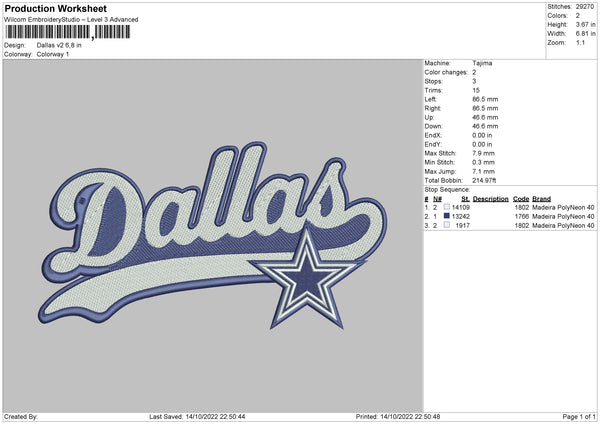Click the Stops value 3
This screenshot has width=600, height=424.
coord(474,81)
